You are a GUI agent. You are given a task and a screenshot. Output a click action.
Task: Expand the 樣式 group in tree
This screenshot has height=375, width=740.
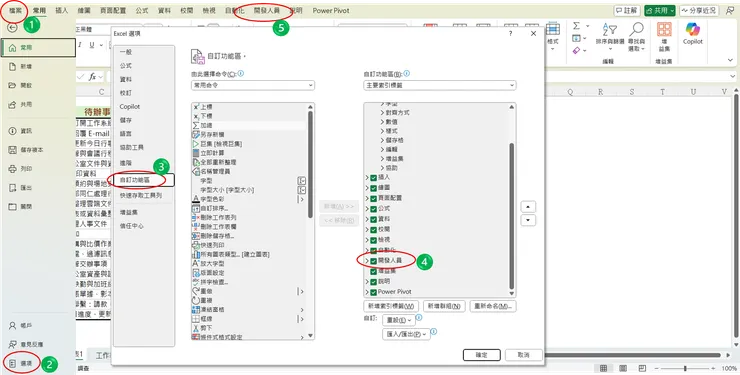click(383, 131)
